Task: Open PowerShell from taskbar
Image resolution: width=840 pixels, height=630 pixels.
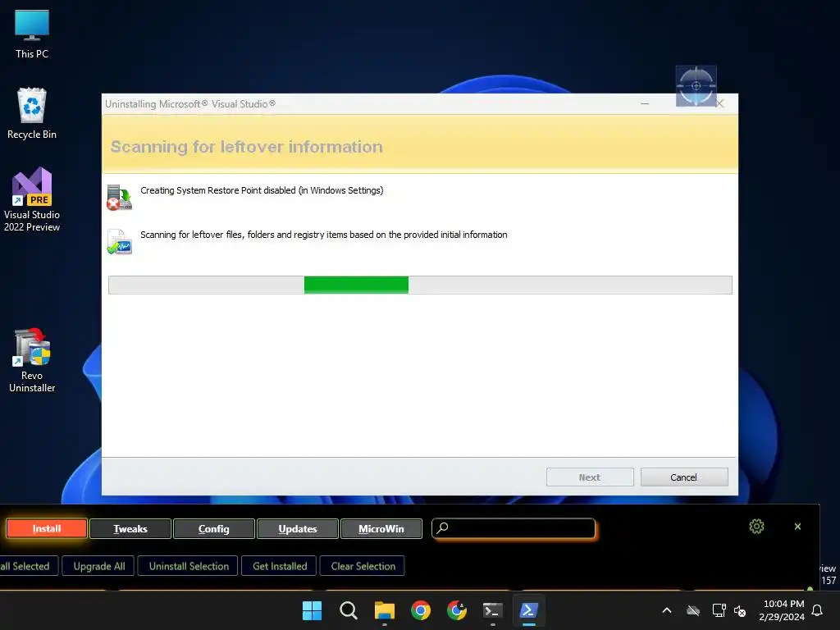Action: pos(529,610)
